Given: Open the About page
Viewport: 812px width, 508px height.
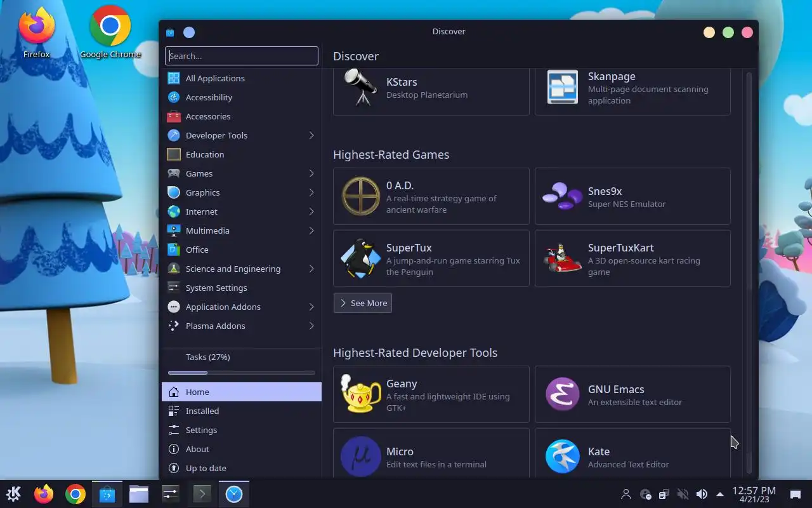Looking at the screenshot, I should 242,449.
